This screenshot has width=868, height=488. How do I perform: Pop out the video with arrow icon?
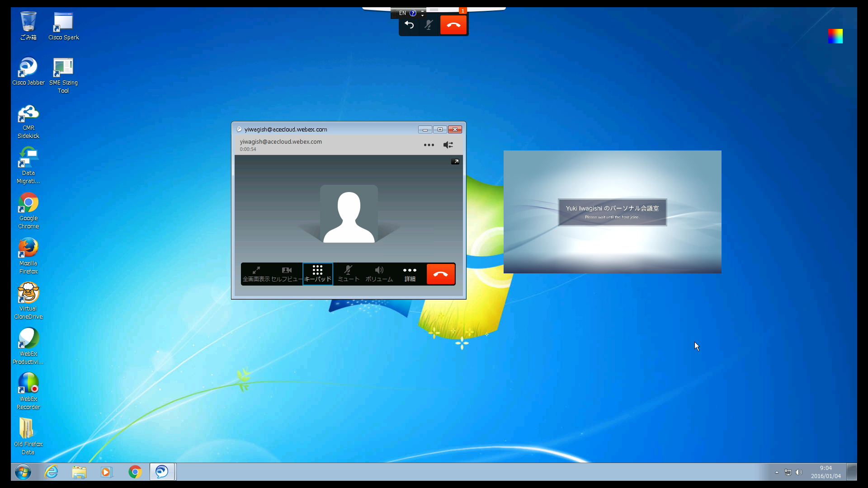pyautogui.click(x=455, y=162)
